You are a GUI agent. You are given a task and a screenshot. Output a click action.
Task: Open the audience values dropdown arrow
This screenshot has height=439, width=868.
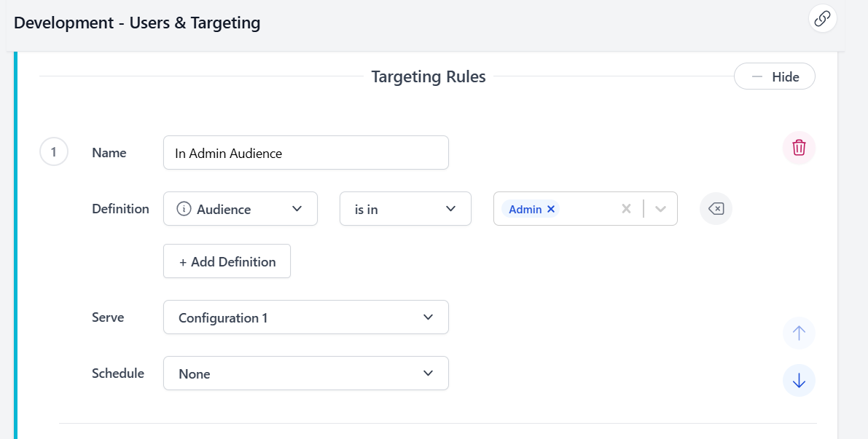click(x=660, y=208)
